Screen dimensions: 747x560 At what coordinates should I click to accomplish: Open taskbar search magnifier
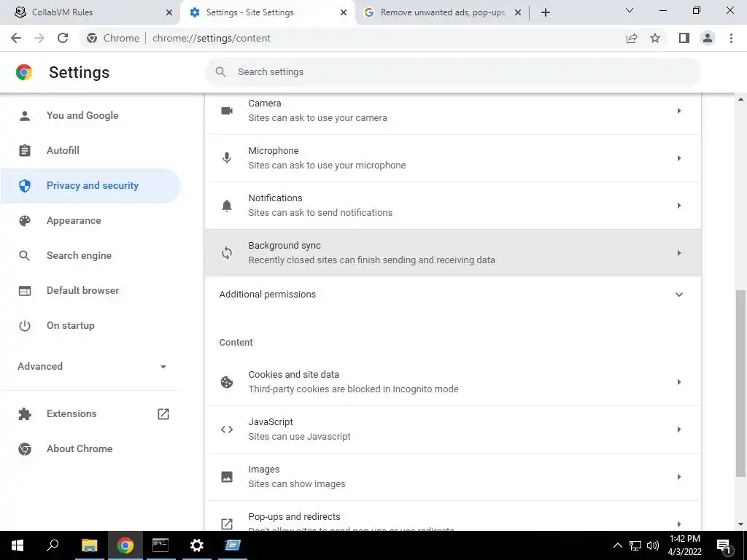pyautogui.click(x=53, y=545)
